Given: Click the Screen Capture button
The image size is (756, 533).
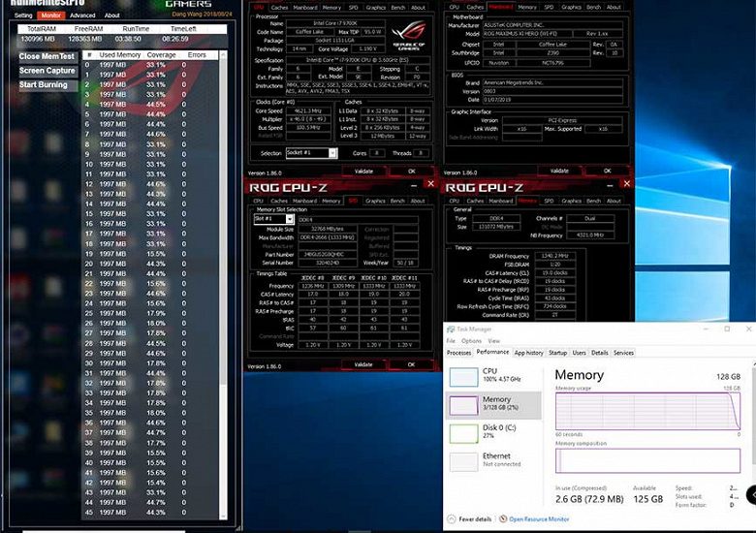Looking at the screenshot, I should tap(47, 71).
